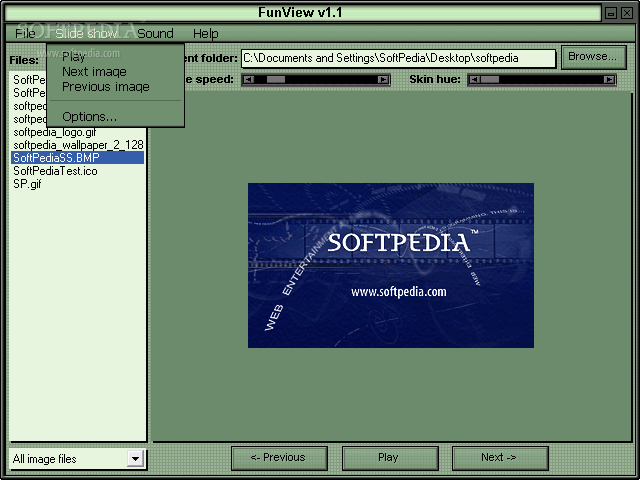The height and width of the screenshot is (480, 640).
Task: Click the Softpedia preview image
Action: pos(391,265)
